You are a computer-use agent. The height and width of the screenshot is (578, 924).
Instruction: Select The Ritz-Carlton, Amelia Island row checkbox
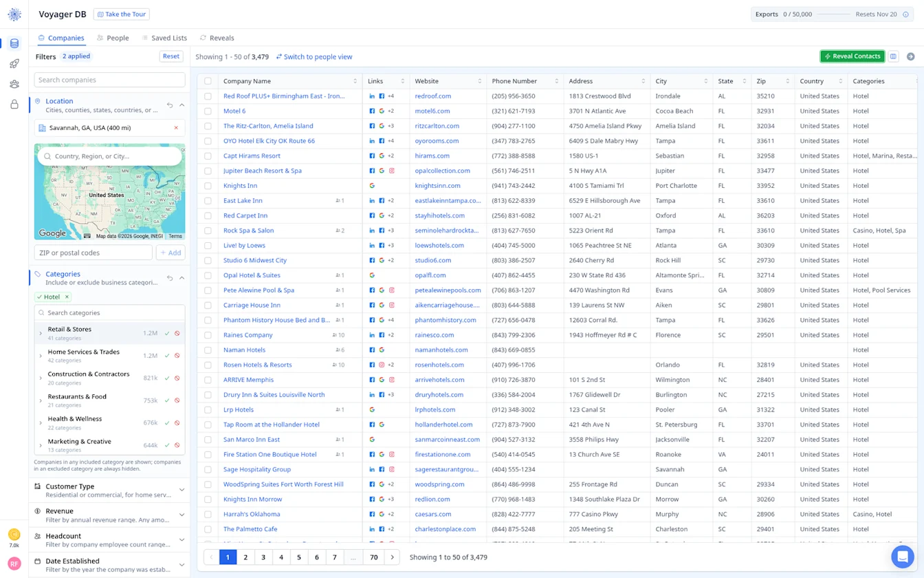coord(208,126)
